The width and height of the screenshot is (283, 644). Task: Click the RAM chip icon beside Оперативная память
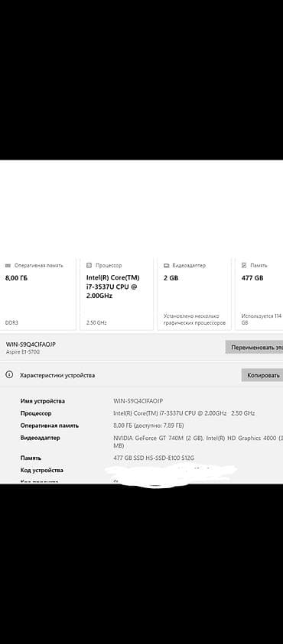point(8,265)
